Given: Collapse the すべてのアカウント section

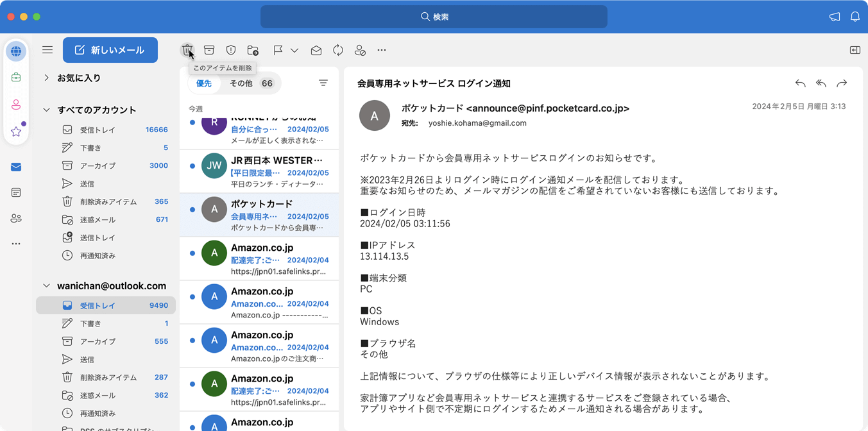Looking at the screenshot, I should (46, 110).
